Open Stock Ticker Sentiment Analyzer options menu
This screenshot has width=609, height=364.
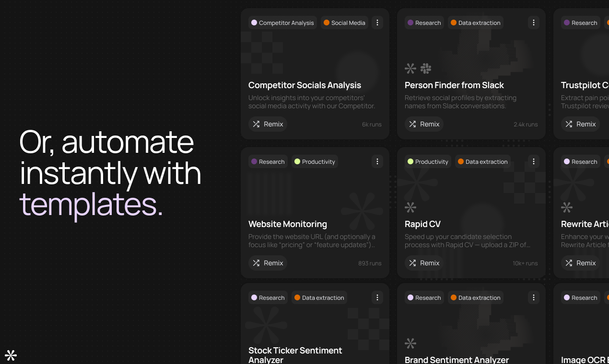click(377, 298)
